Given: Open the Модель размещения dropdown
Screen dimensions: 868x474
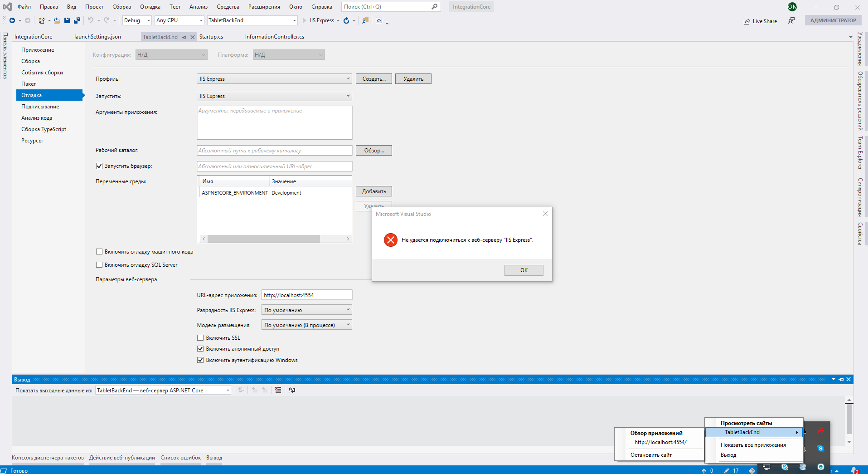Looking at the screenshot, I should 307,325.
